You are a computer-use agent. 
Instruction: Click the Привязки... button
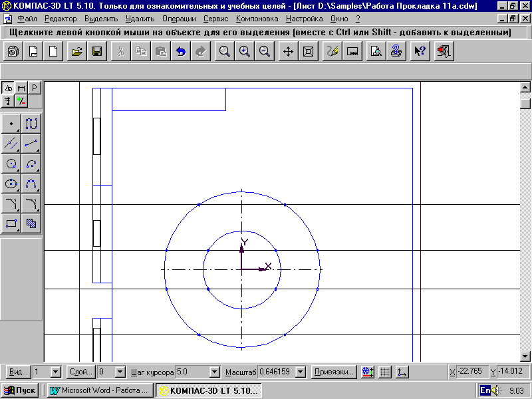click(334, 372)
